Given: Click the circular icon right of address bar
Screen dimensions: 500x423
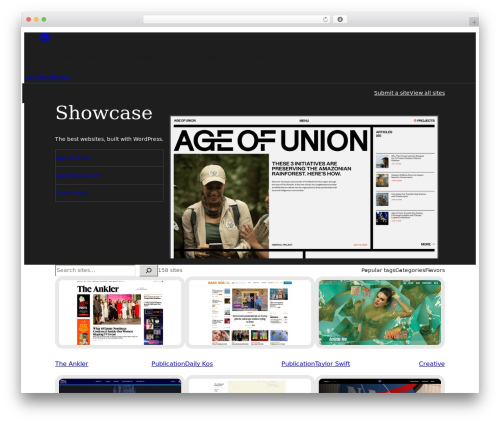Looking at the screenshot, I should (340, 19).
